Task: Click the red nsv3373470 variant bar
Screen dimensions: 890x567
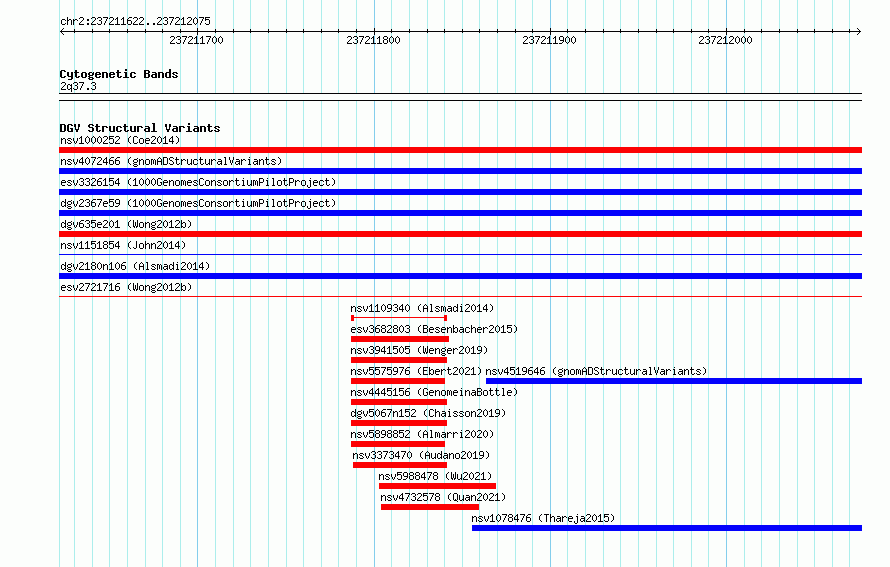Action: click(400, 465)
